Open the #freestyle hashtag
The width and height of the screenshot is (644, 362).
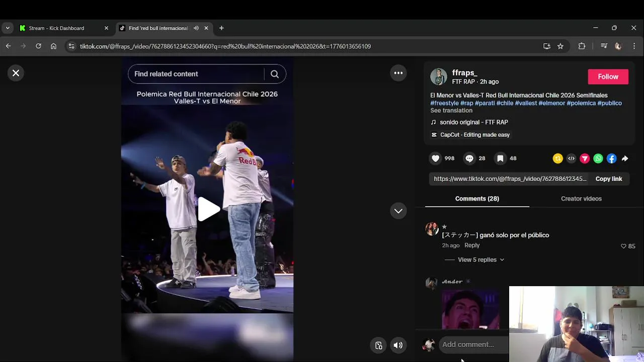click(x=444, y=103)
